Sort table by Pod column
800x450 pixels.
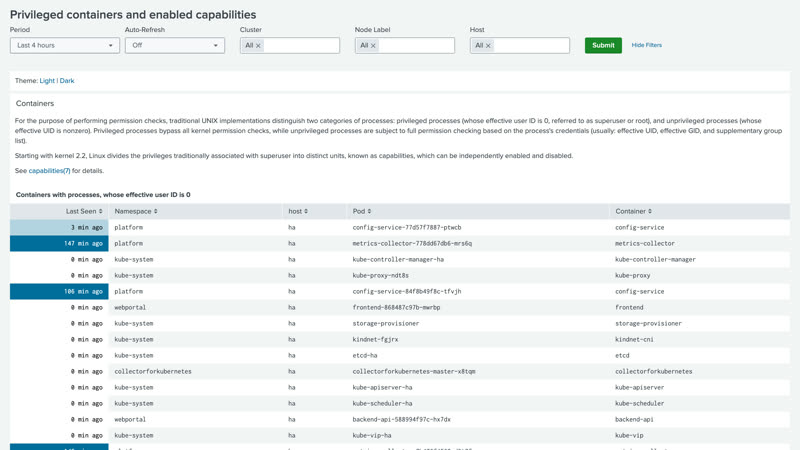click(x=362, y=211)
